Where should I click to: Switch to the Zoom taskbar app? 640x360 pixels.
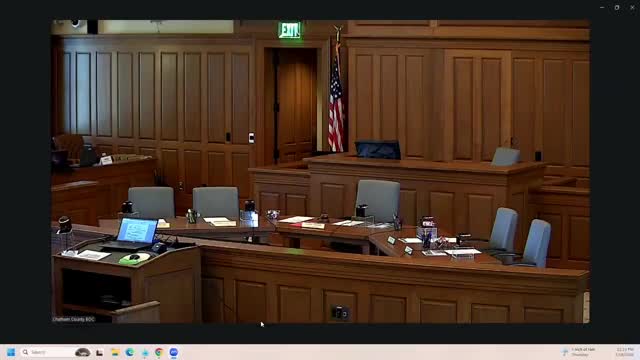(173, 352)
